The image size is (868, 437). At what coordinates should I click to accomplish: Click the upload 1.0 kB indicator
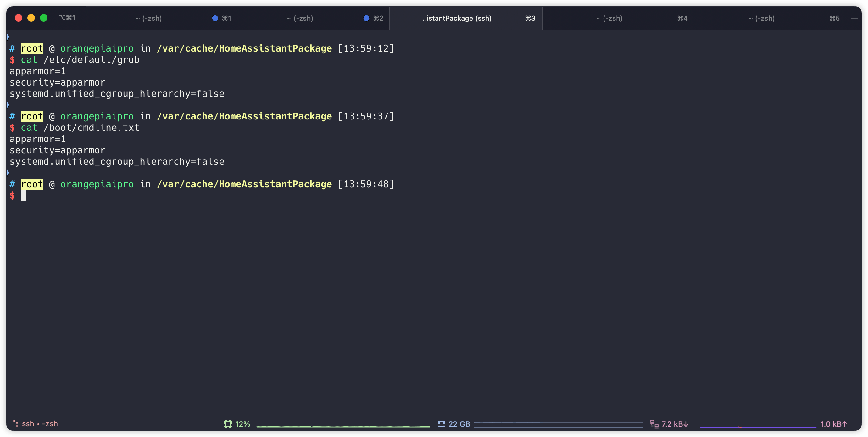coord(833,424)
